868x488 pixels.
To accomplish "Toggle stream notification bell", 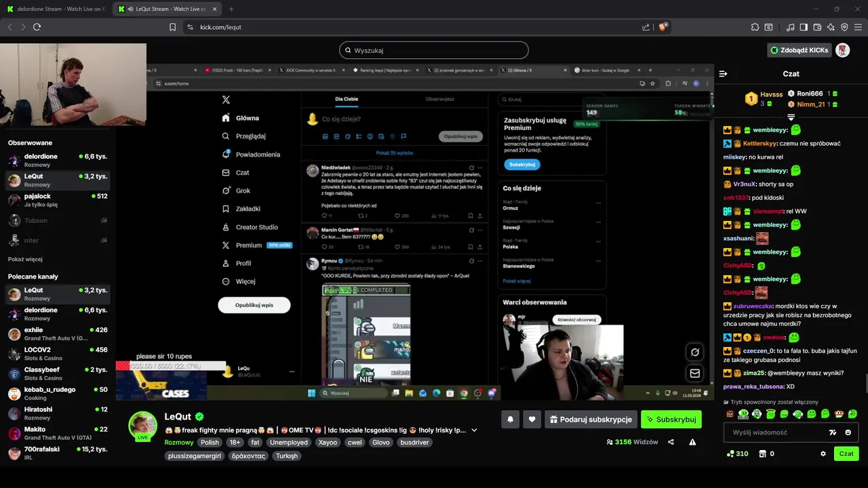I will click(510, 420).
